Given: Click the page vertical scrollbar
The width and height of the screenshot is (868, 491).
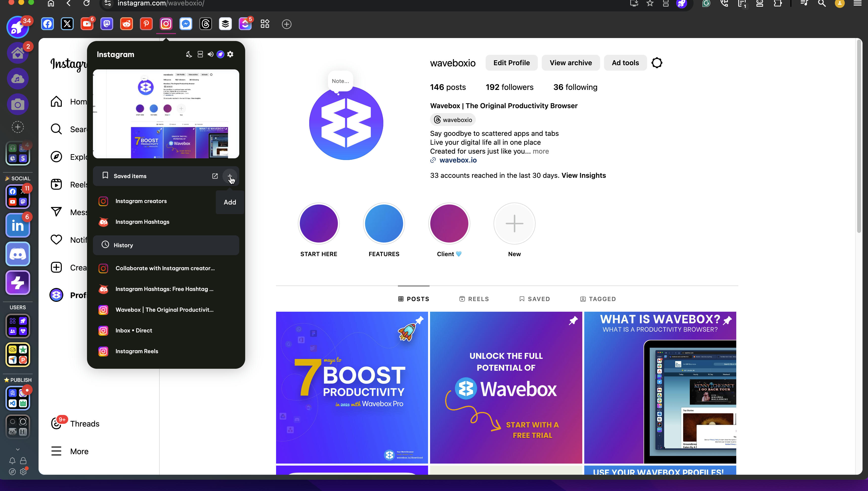Looking at the screenshot, I should (859, 136).
